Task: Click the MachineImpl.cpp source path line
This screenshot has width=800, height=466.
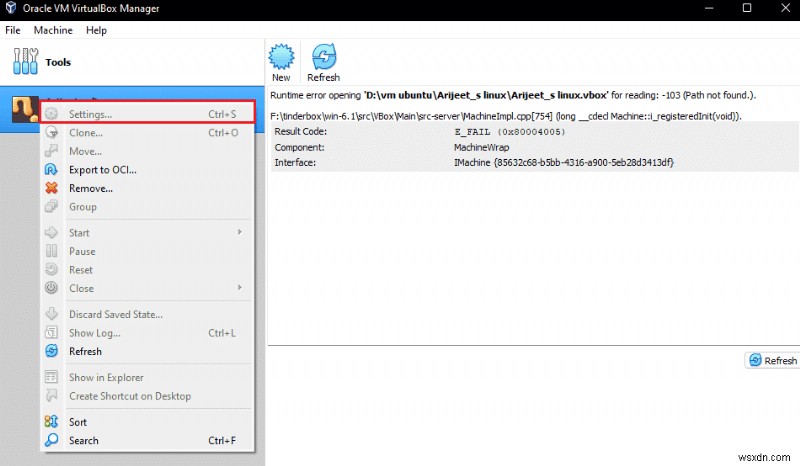Action: (x=506, y=116)
